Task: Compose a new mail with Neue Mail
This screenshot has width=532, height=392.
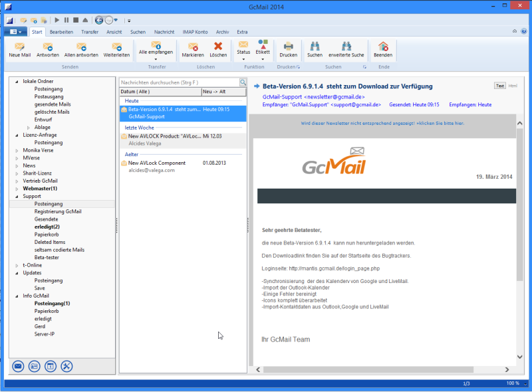Action: [x=20, y=50]
